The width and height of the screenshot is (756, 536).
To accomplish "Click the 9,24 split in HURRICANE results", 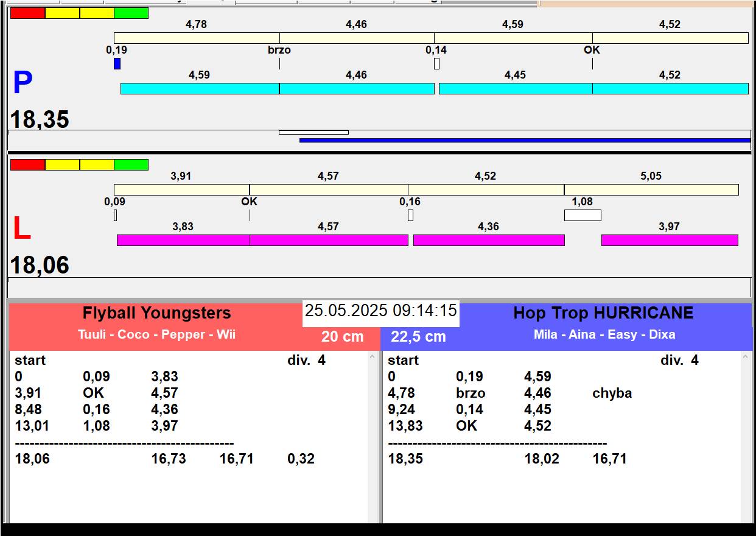I will (x=401, y=409).
